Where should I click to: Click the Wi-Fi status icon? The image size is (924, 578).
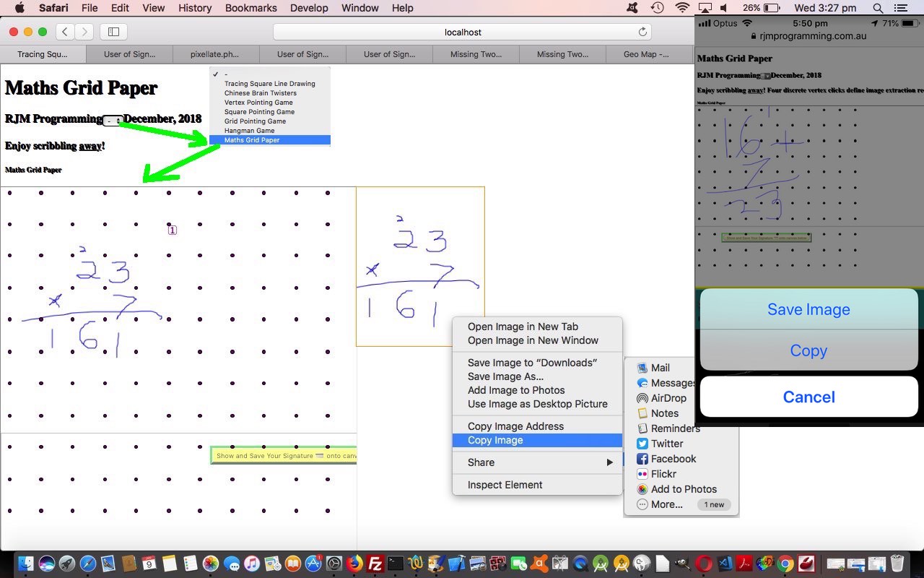tap(682, 8)
